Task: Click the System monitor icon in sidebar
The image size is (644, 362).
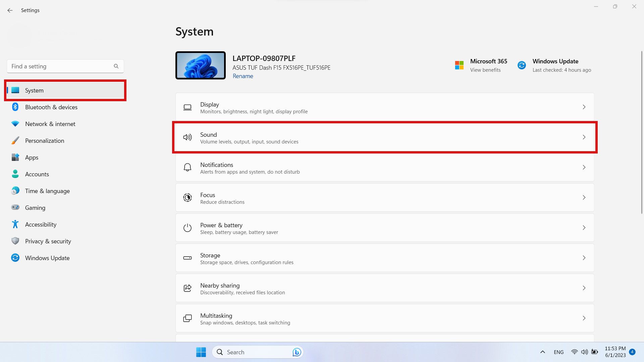Action: point(15,90)
